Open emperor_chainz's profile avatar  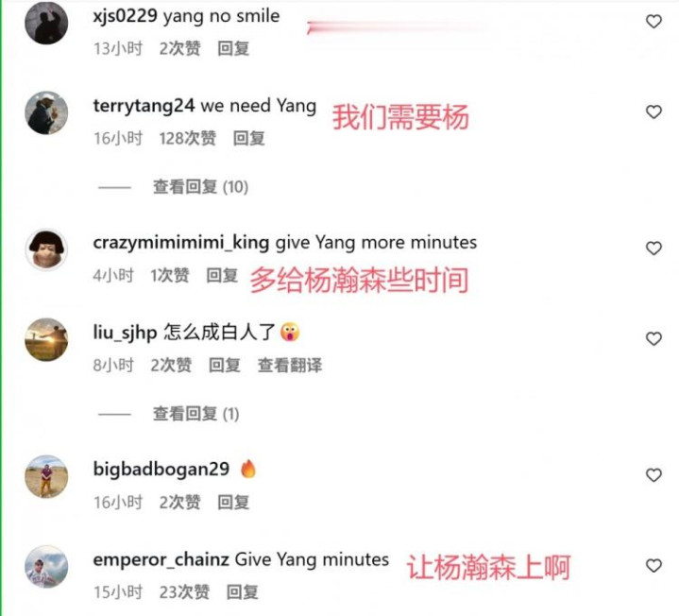[46, 567]
